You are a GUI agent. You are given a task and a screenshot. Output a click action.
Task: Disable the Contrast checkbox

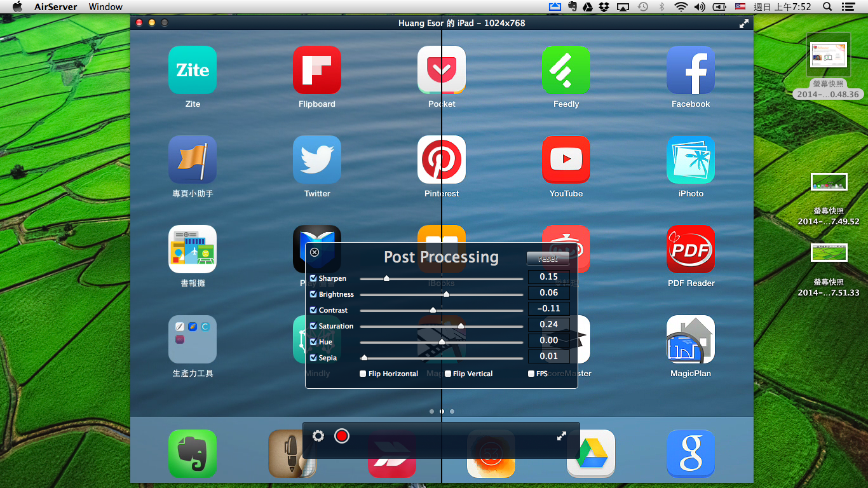click(313, 310)
